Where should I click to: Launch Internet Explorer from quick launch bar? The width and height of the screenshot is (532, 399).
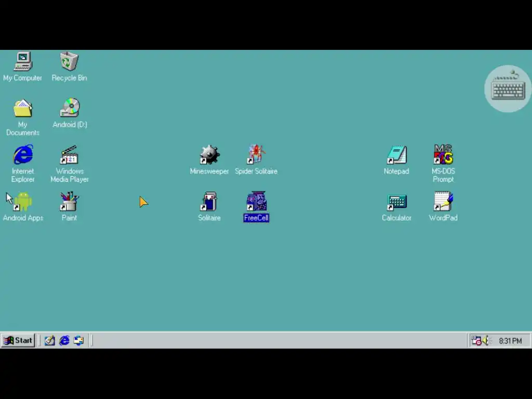(64, 340)
